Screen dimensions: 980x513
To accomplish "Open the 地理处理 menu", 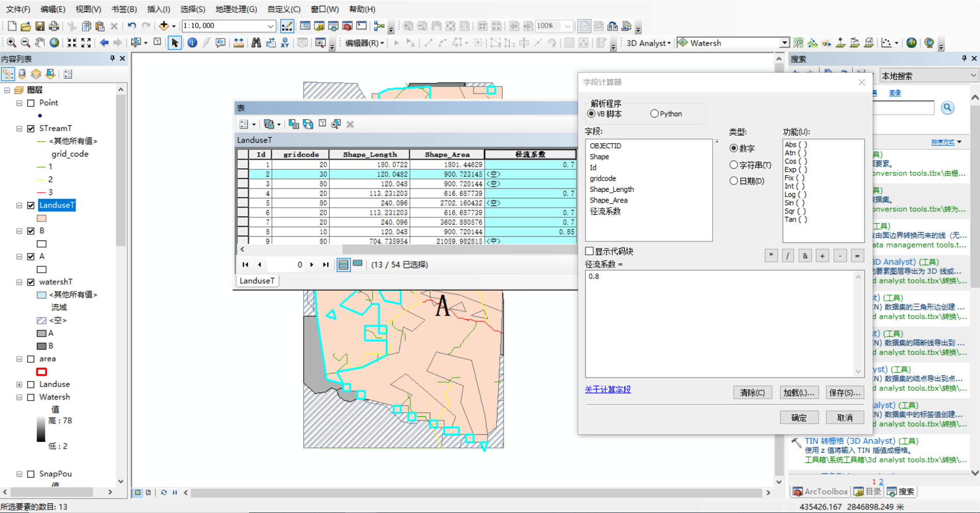I will pos(236,9).
